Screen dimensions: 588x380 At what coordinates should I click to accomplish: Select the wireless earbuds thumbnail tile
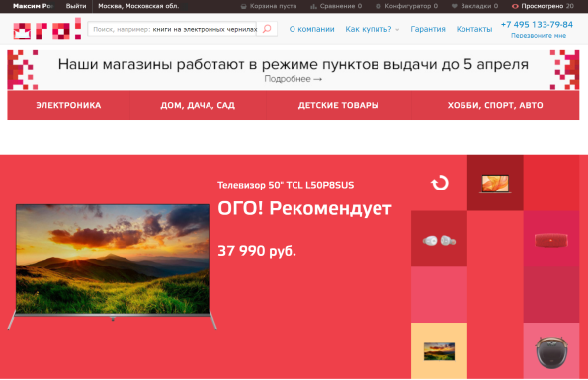[439, 239]
